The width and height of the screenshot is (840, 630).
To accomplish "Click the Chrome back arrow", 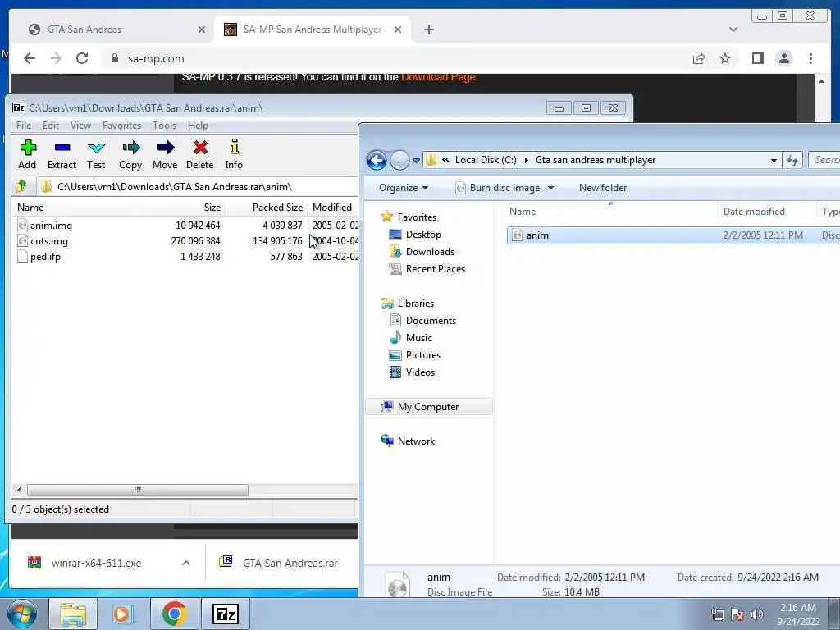I will click(x=30, y=58).
